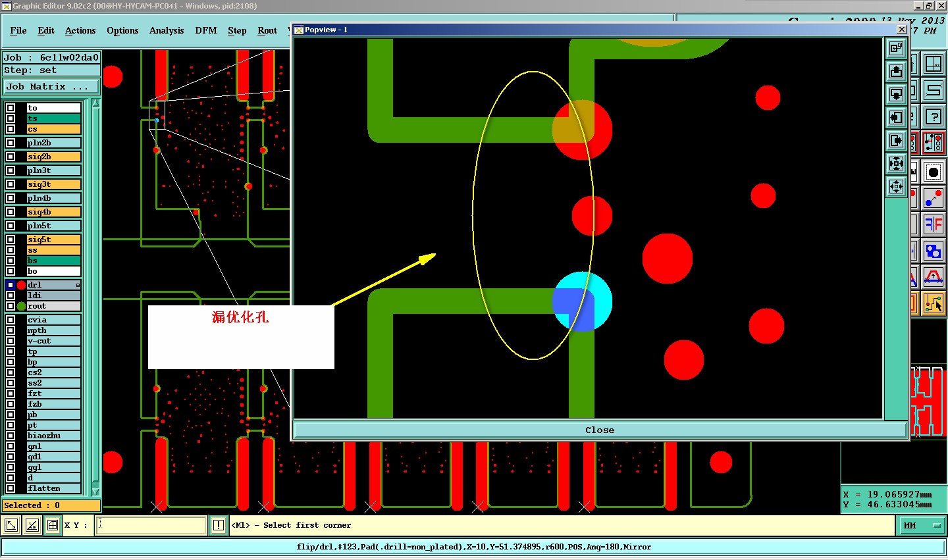
Task: Toggle the 'rout' layer checkbox
Action: pos(11,306)
